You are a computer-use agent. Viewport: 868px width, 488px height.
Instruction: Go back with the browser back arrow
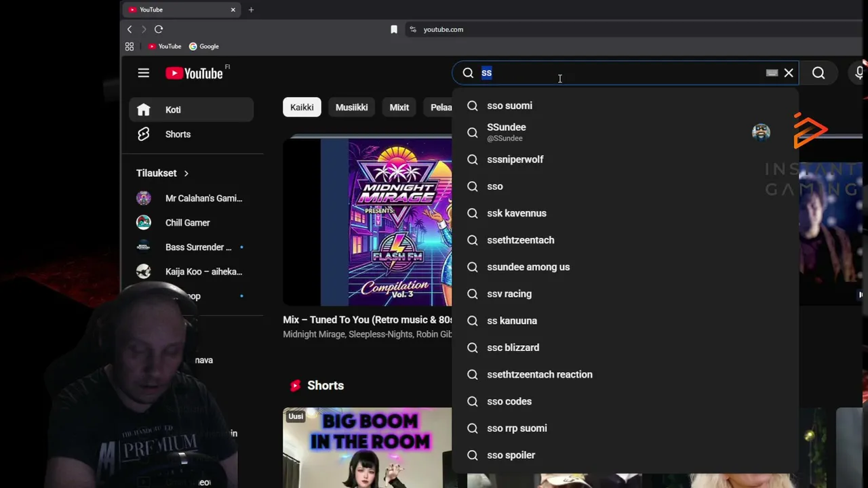tap(130, 29)
